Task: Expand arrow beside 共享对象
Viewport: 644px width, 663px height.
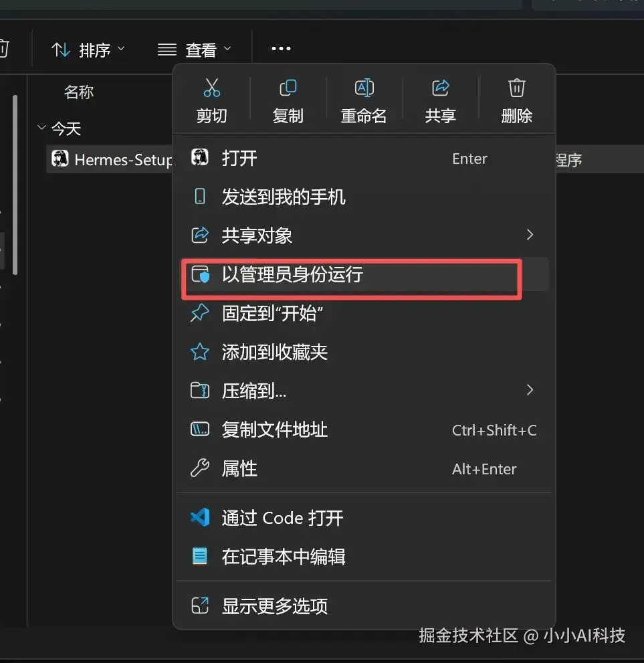Action: 530,235
